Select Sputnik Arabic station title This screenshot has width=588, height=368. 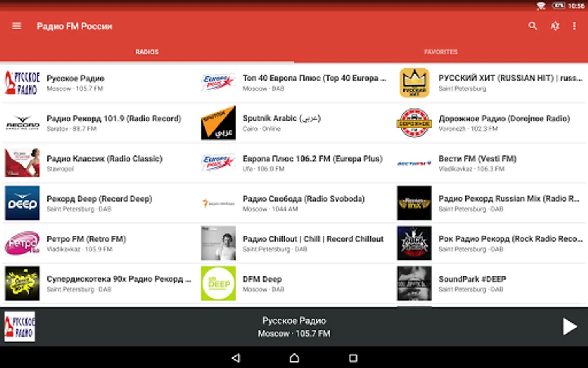(x=282, y=118)
